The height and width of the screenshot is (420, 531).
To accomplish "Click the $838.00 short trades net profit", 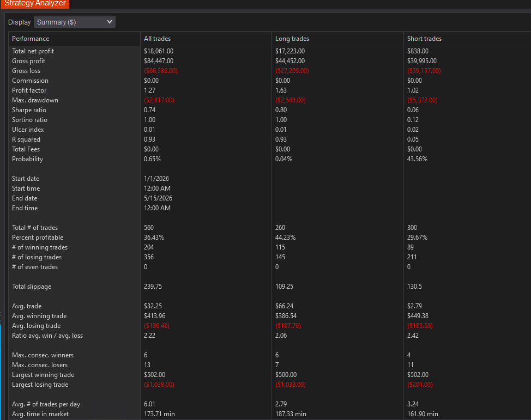I will tap(418, 51).
